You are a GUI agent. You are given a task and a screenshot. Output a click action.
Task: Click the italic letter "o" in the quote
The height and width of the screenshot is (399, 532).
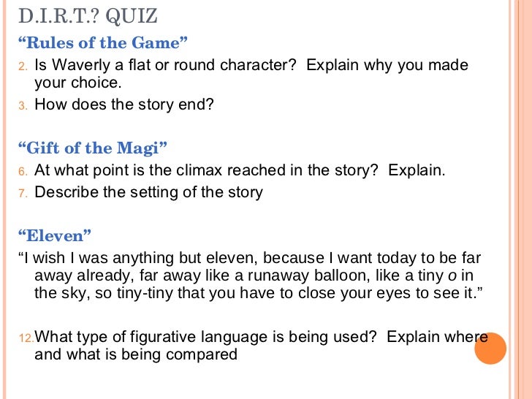pyautogui.click(x=454, y=276)
